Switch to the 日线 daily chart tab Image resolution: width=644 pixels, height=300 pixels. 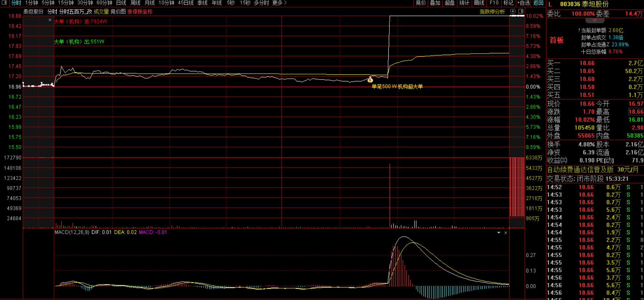coord(121,3)
